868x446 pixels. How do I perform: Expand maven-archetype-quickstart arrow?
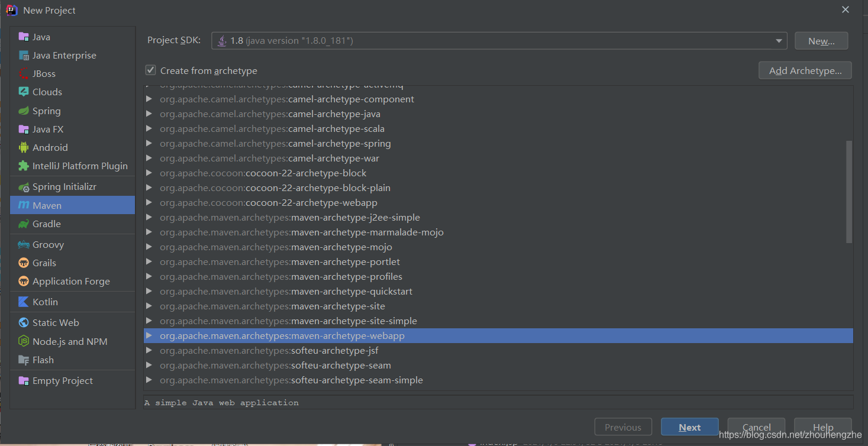tap(149, 291)
